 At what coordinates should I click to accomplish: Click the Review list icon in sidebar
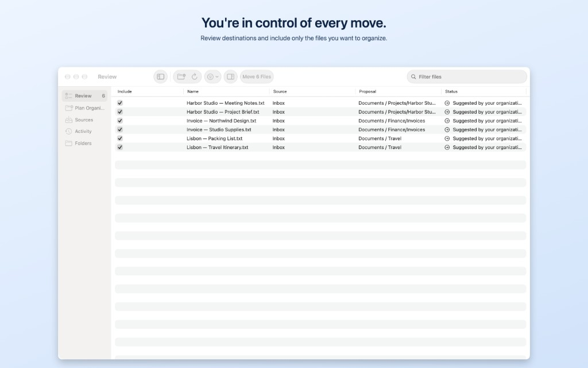pyautogui.click(x=69, y=96)
